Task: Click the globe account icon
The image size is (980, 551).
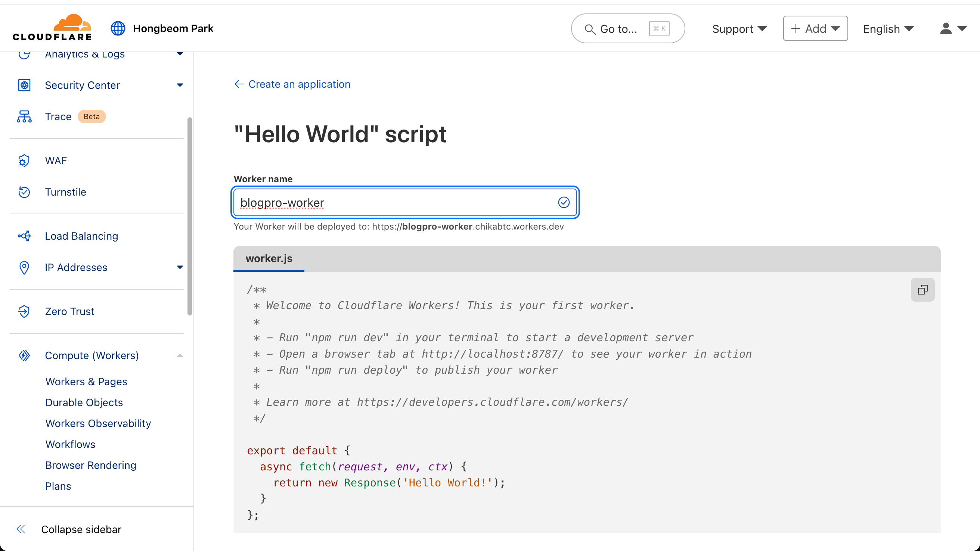Action: 118,28
